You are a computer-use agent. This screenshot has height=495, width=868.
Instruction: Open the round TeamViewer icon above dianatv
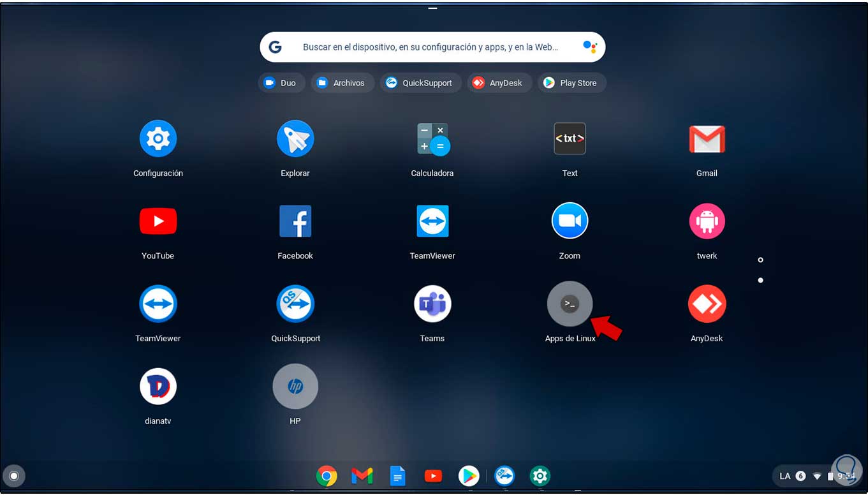[x=158, y=304]
